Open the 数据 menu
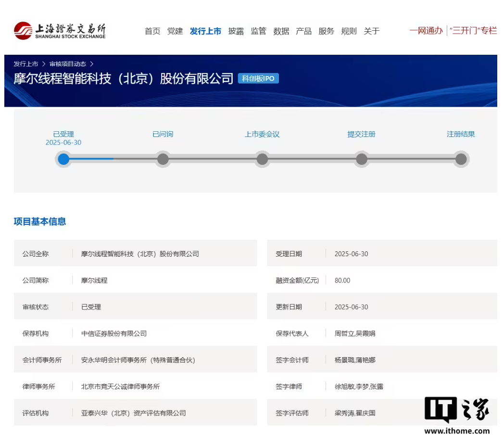Screen dimensions: 504x447 tap(281, 31)
